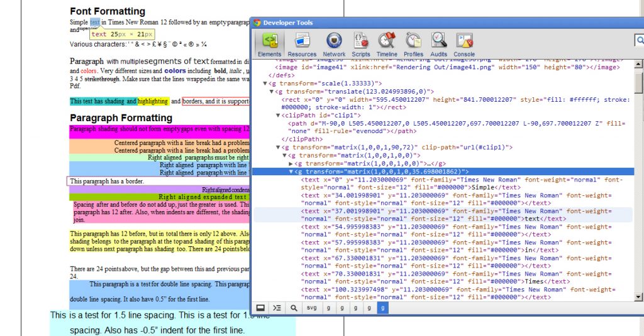
Task: Collapse the selected g matrix(1,0,0,1,0,35.698001862) node
Action: [x=291, y=171]
